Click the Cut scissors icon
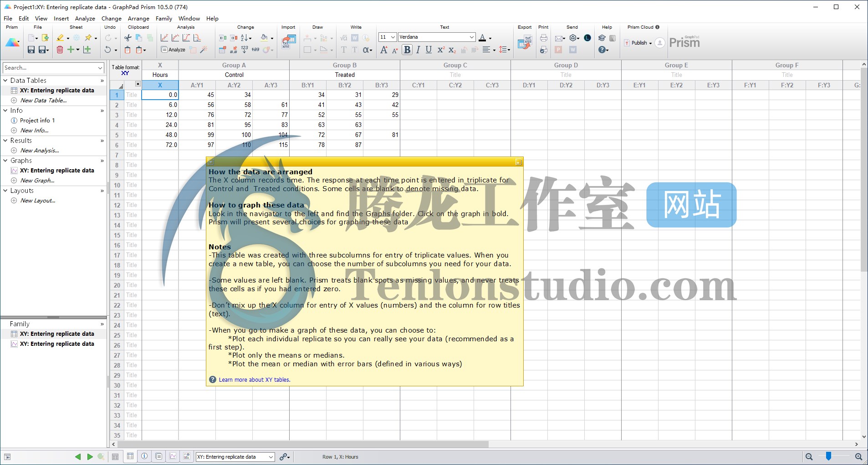The width and height of the screenshot is (868, 465). coord(128,38)
